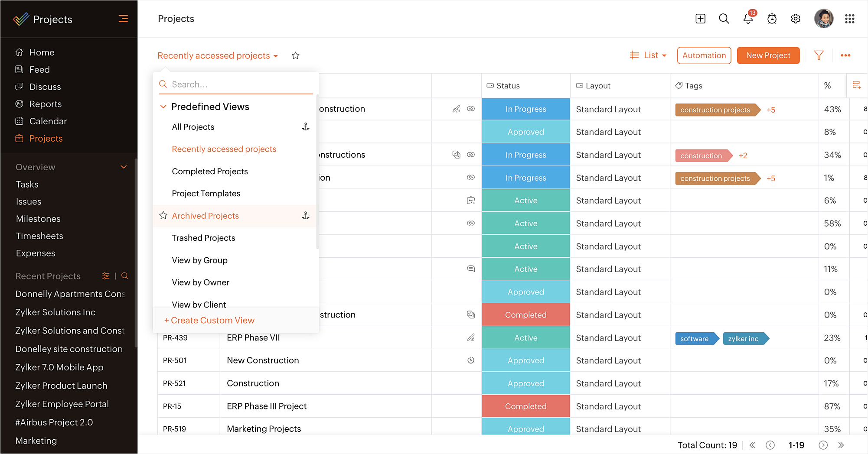
Task: Choose the Trashed Projects view
Action: click(203, 238)
